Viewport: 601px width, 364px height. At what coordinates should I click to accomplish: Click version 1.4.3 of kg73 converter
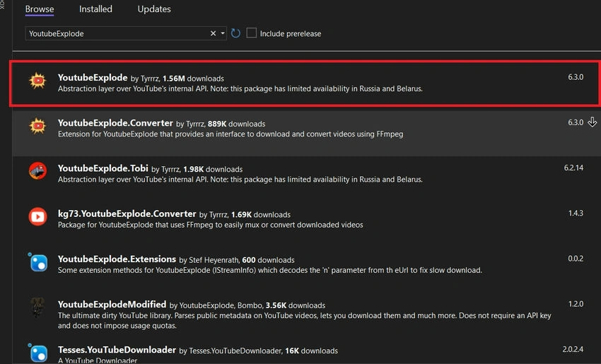coord(576,213)
